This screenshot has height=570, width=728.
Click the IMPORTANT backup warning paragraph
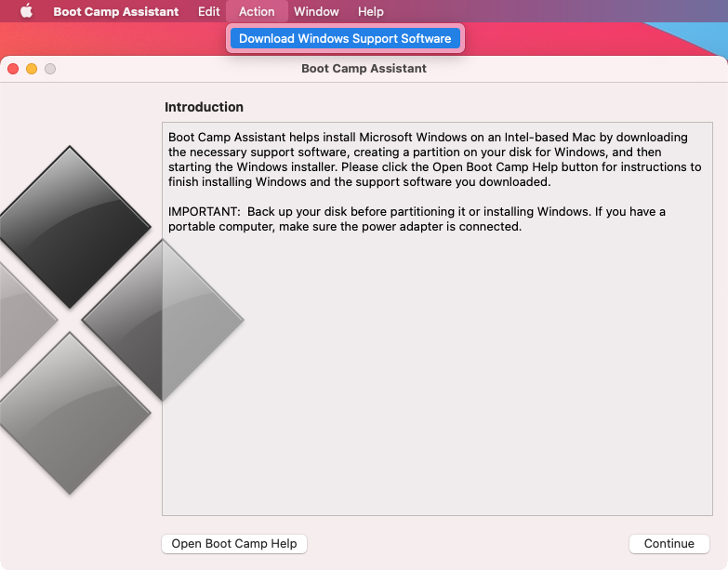click(417, 219)
